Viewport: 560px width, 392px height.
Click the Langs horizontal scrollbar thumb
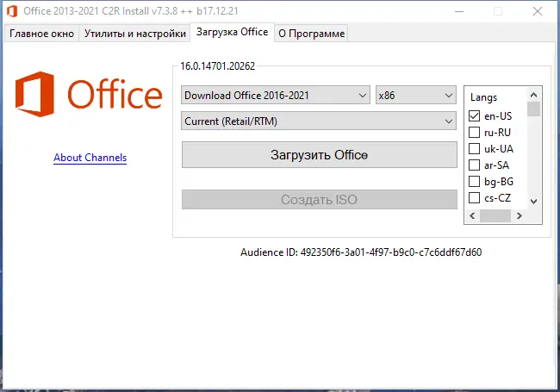(495, 215)
